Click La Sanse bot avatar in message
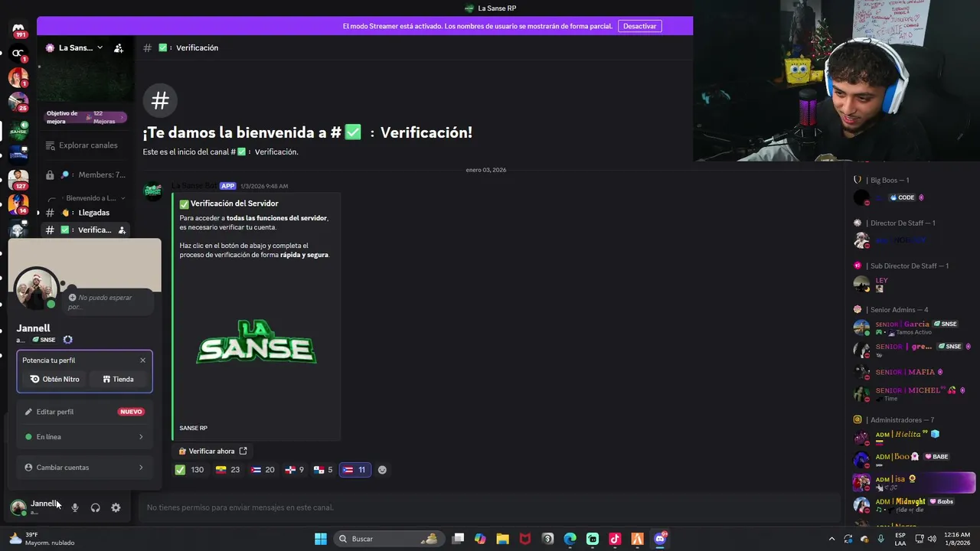 [x=153, y=191]
